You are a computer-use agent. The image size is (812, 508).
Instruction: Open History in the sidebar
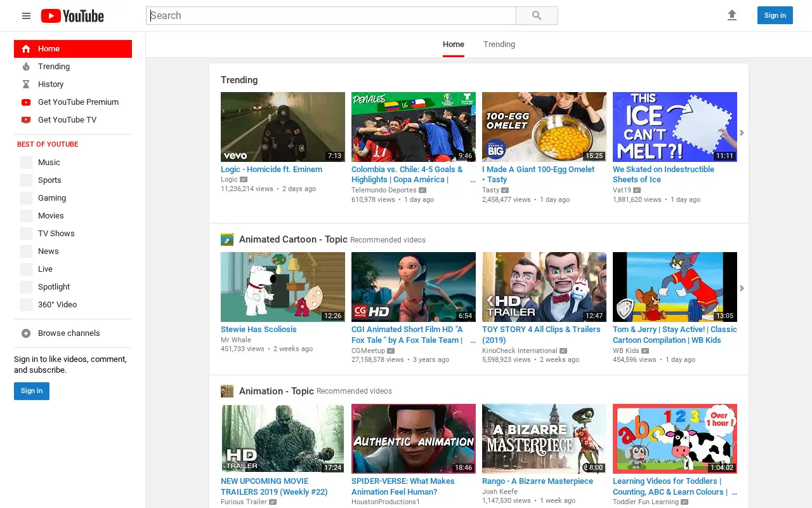[73, 84]
